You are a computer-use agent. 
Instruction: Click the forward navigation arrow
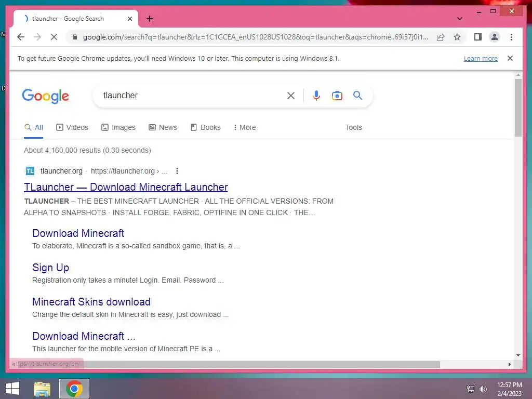(37, 37)
